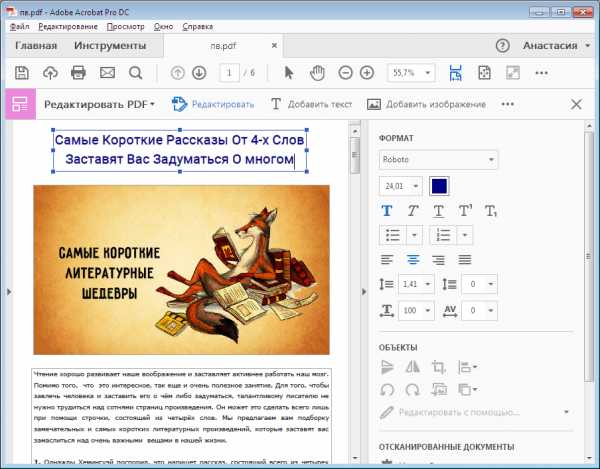Expand the numbered list style dropdown
Viewport: 600px width, 469px height.
coord(465,235)
